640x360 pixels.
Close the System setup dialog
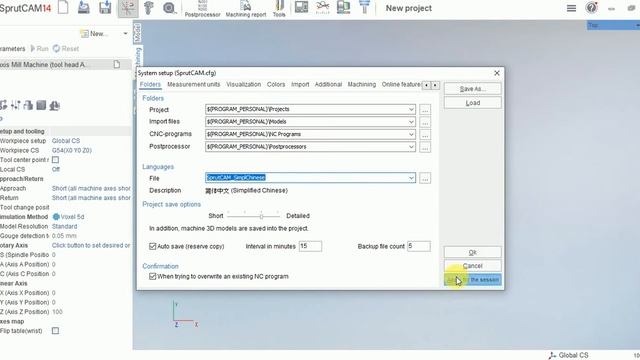tap(497, 73)
